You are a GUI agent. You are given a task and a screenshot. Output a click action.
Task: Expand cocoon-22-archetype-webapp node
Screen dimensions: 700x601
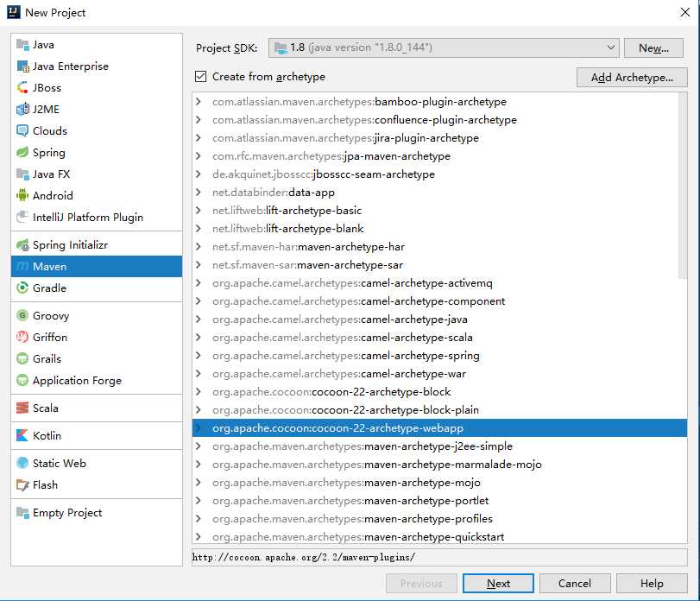pos(199,427)
